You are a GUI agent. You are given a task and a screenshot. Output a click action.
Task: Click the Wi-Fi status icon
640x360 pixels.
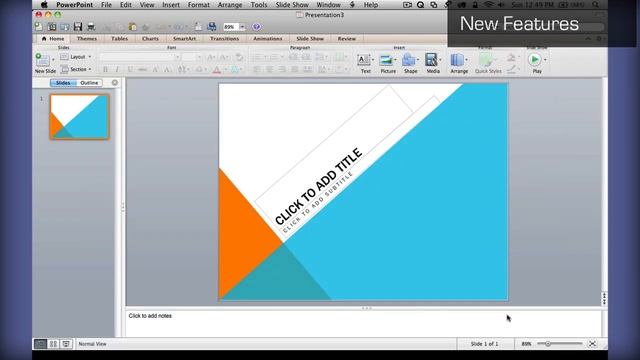coord(489,5)
